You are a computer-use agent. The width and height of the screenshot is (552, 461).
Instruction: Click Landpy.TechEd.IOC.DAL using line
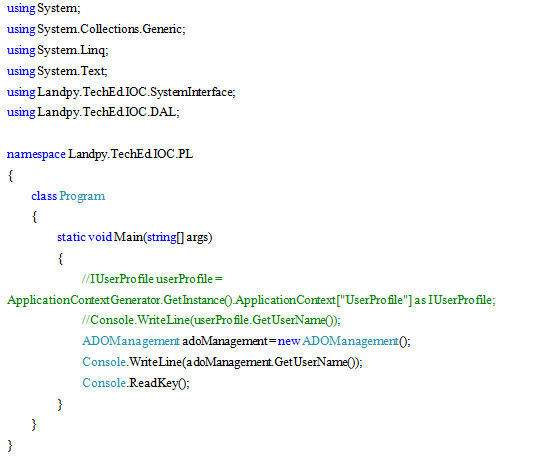point(93,112)
